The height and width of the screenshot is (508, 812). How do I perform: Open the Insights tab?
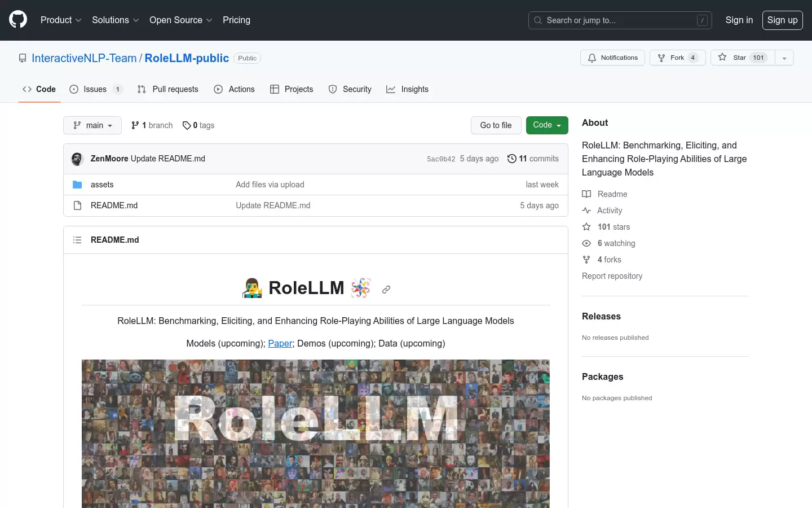click(407, 89)
